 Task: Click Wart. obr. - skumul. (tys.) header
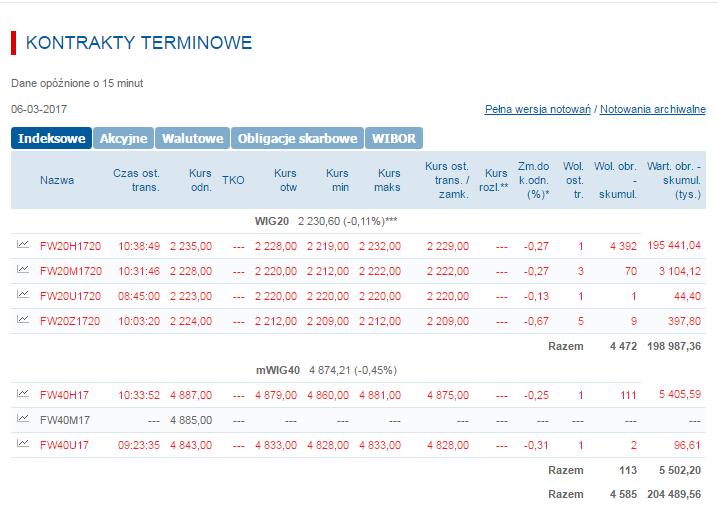(x=674, y=180)
